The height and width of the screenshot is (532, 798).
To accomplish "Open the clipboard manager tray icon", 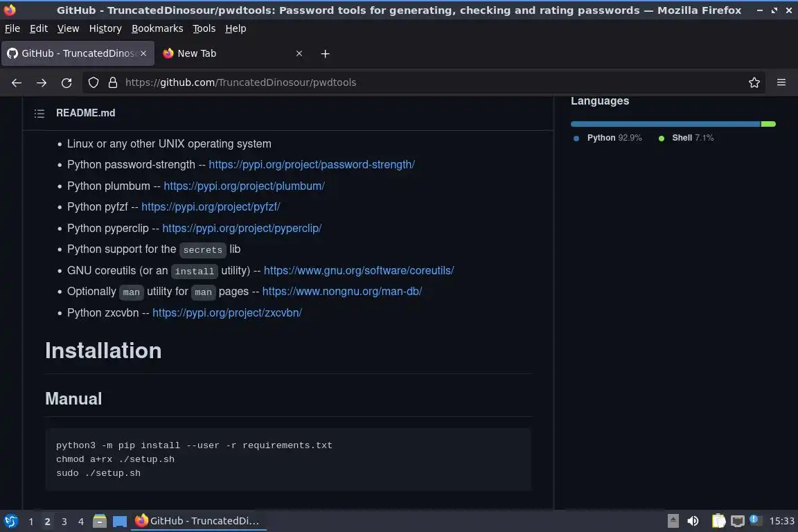I will point(718,521).
